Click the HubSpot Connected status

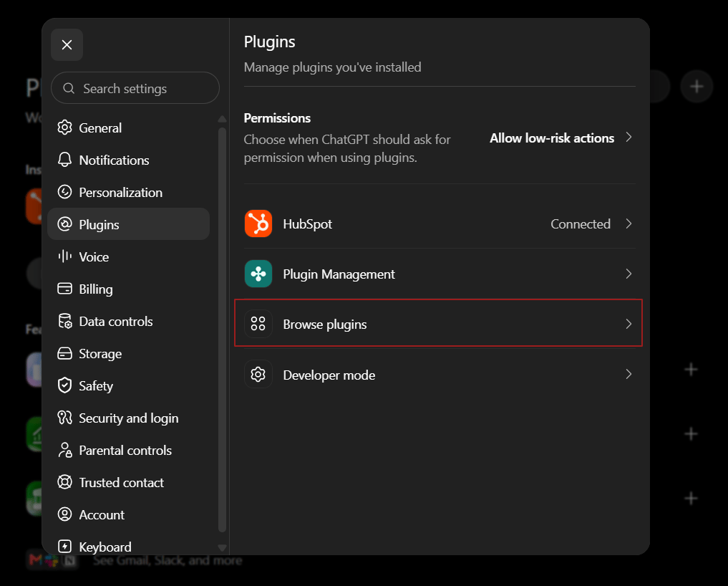[581, 224]
